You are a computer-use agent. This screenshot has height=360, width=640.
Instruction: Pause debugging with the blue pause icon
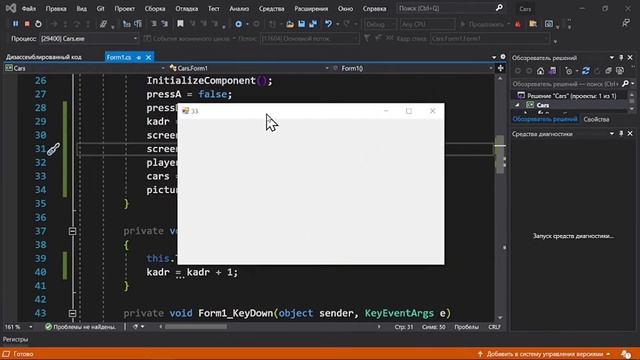coord(16,24)
